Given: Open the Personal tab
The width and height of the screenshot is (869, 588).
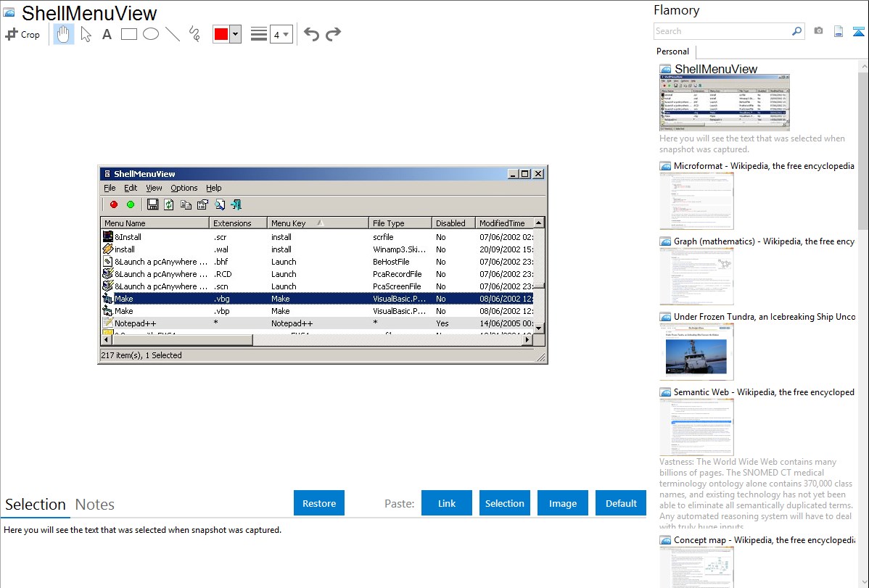Looking at the screenshot, I should (x=673, y=51).
